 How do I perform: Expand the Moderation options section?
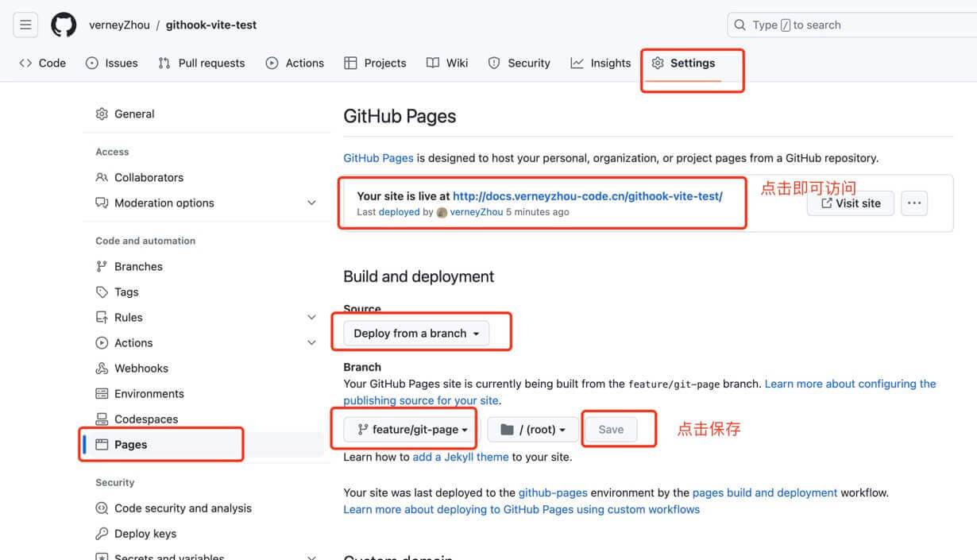311,203
